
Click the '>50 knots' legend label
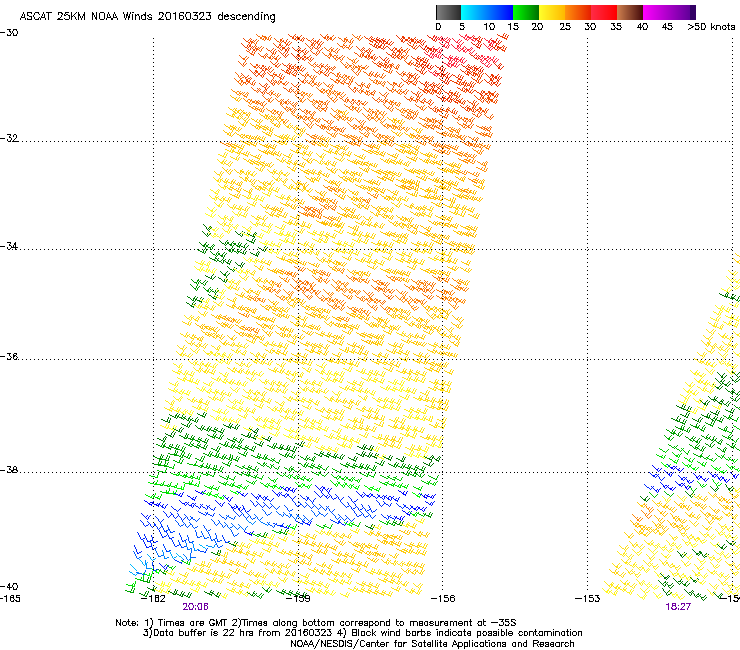tap(711, 27)
